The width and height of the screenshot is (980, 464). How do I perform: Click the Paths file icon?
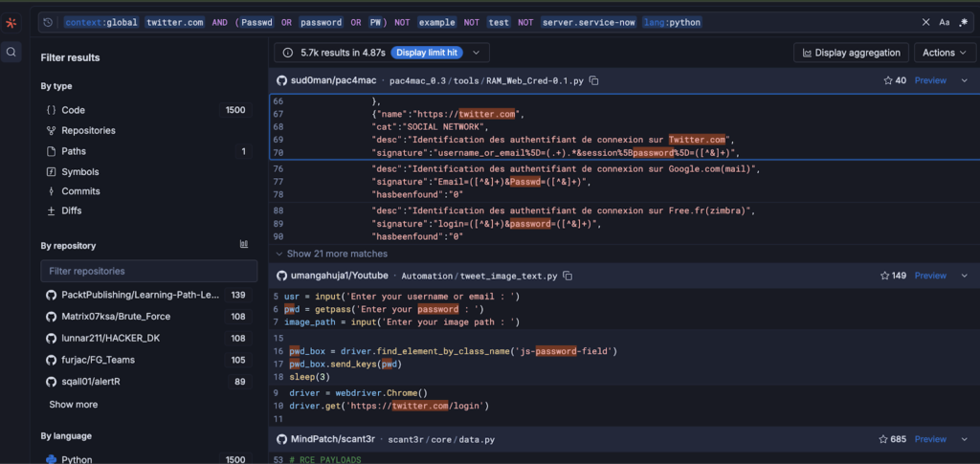click(52, 151)
